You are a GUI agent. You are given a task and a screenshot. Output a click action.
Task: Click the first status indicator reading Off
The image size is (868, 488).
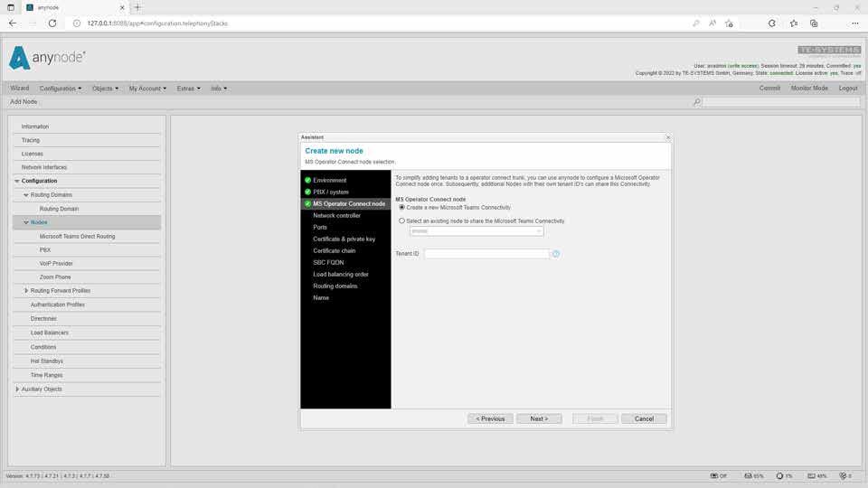pos(719,476)
